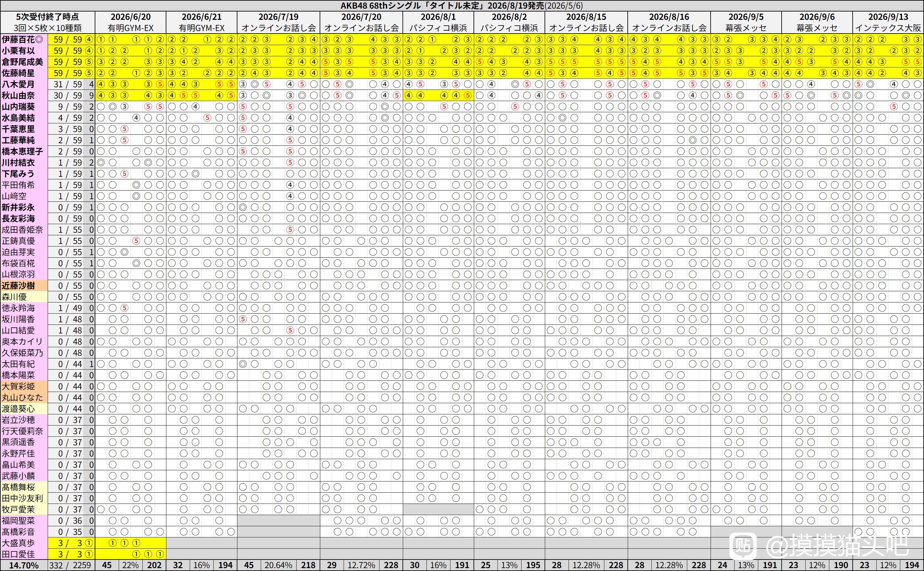Click member name 山内瑞葵
Image resolution: width=924 pixels, height=571 pixels.
click(x=18, y=106)
